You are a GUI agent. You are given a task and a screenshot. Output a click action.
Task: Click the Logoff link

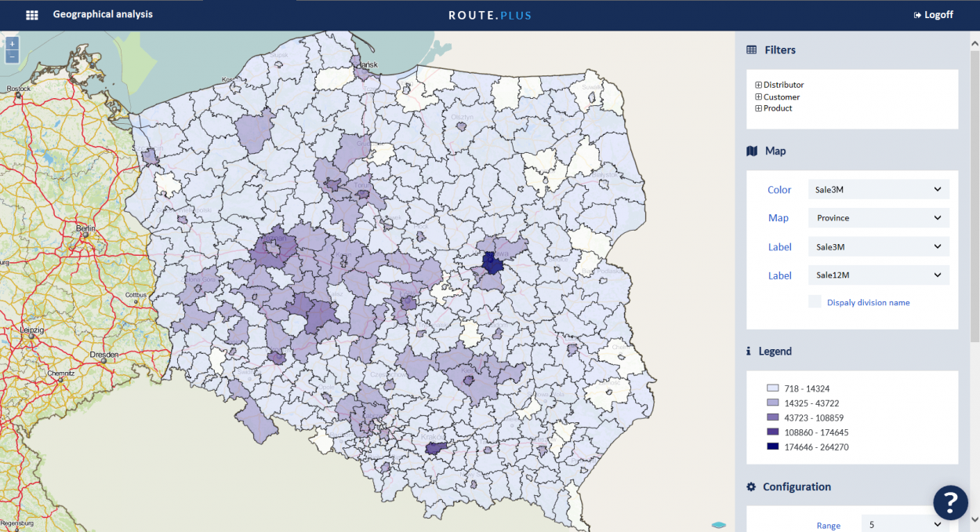point(933,15)
